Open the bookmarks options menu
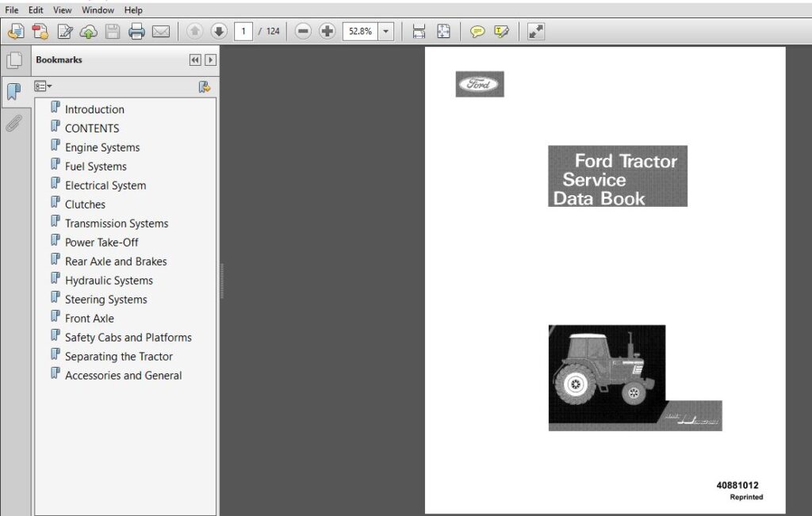Image resolution: width=812 pixels, height=516 pixels. coord(43,86)
